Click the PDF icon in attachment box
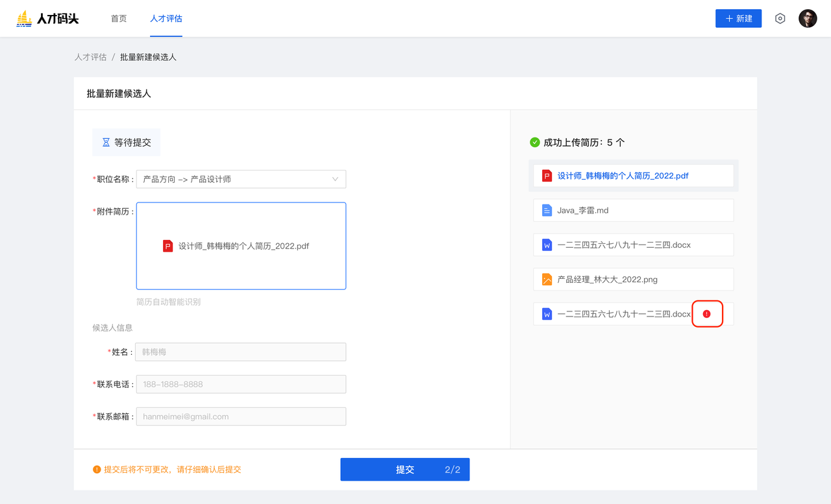This screenshot has width=831, height=504. [167, 246]
